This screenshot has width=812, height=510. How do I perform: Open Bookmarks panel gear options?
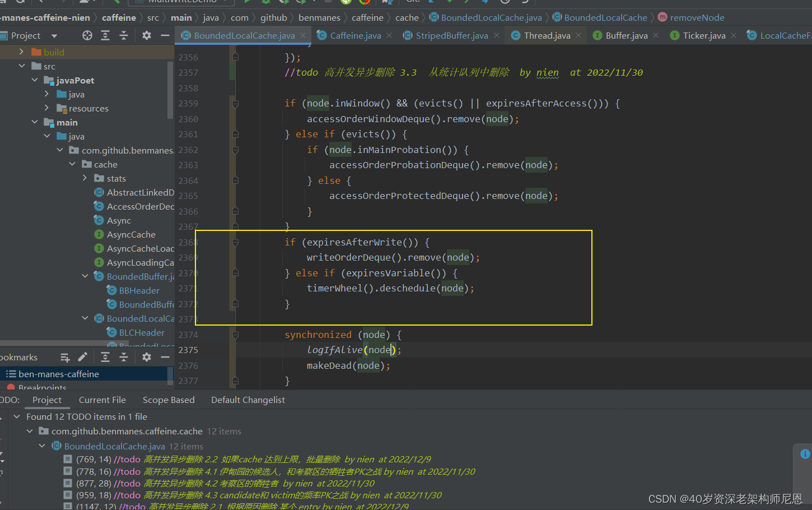click(x=147, y=357)
